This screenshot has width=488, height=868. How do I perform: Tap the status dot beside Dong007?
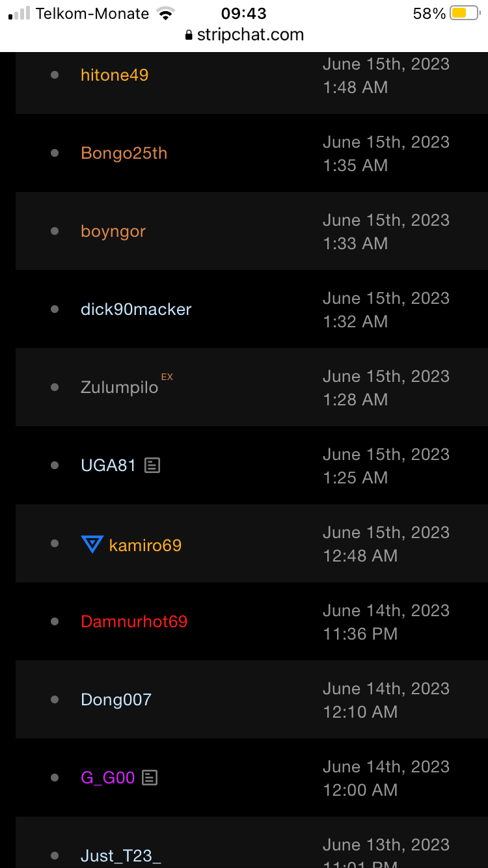tap(55, 699)
